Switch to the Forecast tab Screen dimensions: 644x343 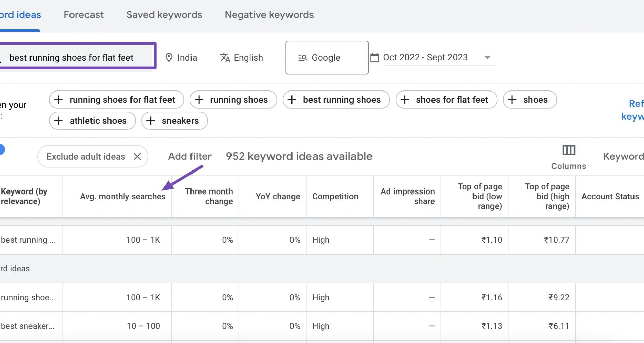[83, 15]
